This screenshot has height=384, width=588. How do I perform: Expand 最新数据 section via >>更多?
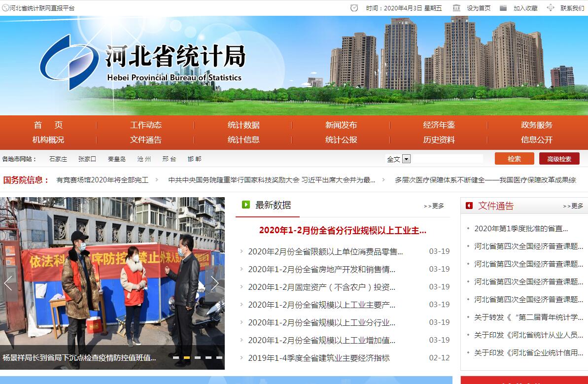(434, 206)
